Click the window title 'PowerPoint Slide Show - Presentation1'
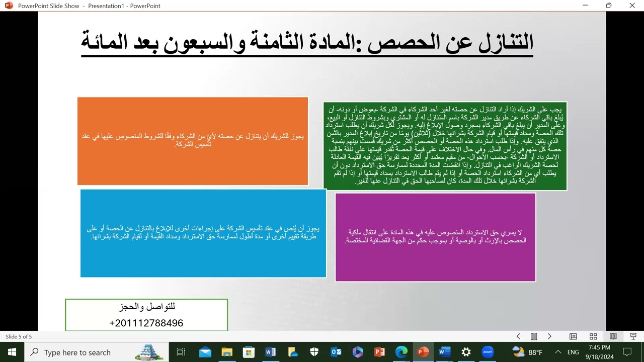The width and height of the screenshot is (644, 362). click(89, 6)
